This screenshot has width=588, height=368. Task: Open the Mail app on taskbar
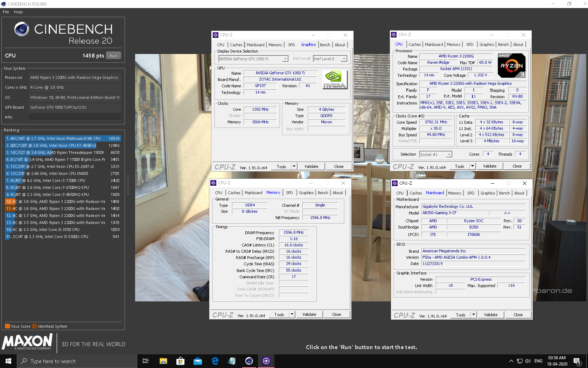198,361
